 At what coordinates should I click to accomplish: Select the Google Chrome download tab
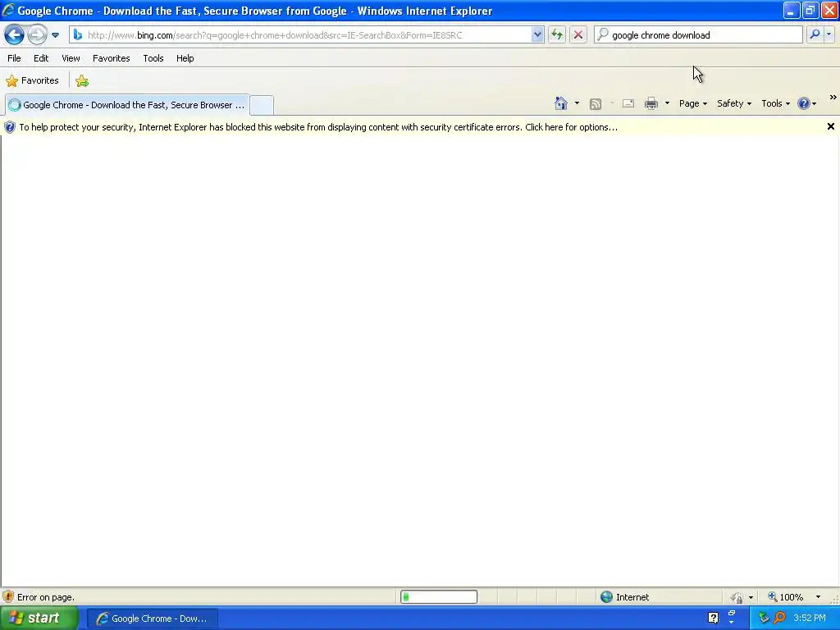(x=127, y=105)
